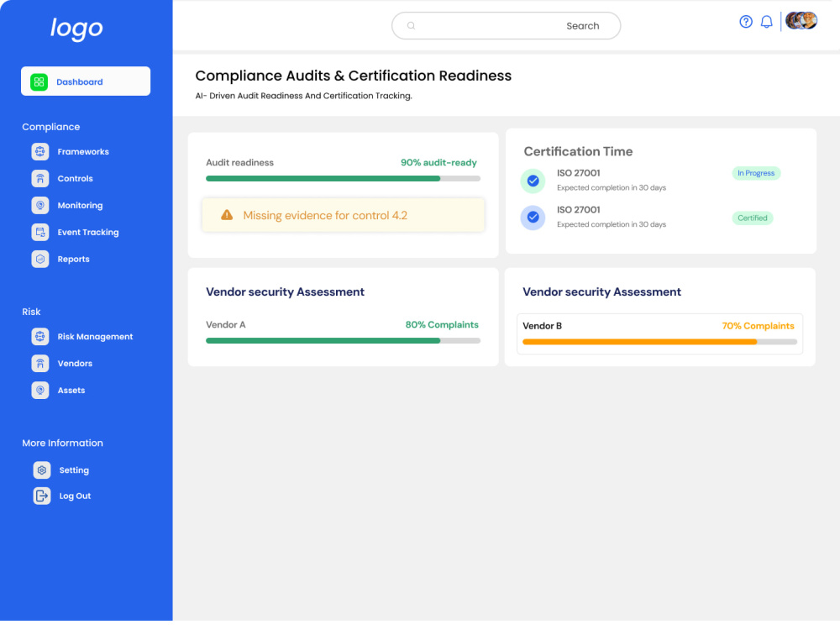Click the Vendor A label
The height and width of the screenshot is (630, 840).
point(225,324)
